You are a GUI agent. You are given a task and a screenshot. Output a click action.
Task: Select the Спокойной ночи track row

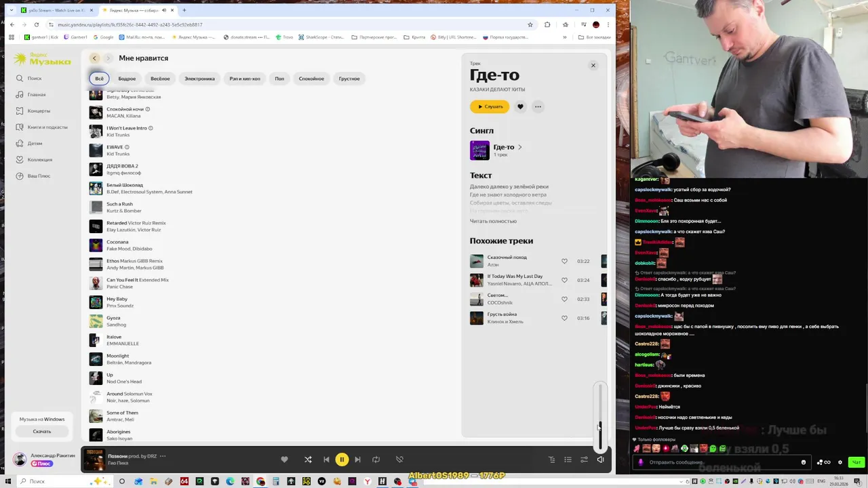point(271,113)
